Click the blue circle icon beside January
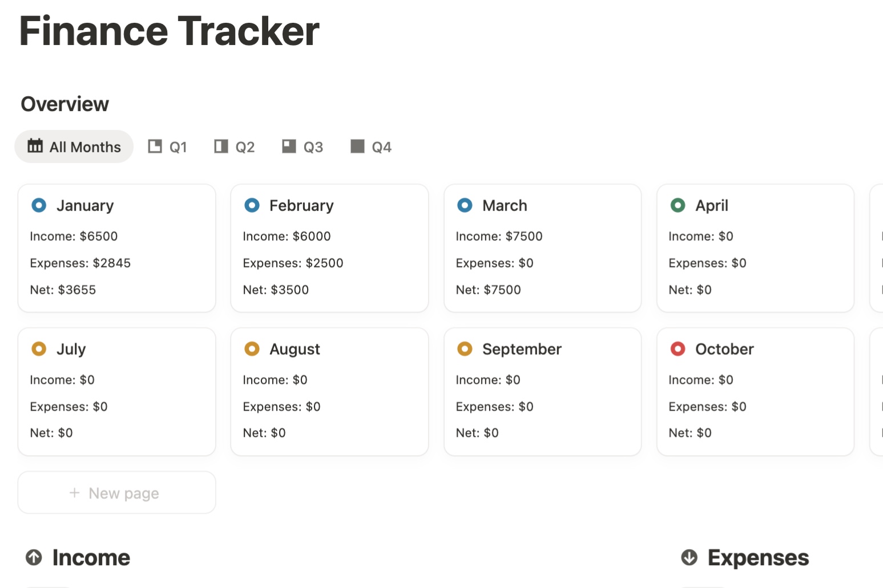This screenshot has width=883, height=588. (39, 205)
